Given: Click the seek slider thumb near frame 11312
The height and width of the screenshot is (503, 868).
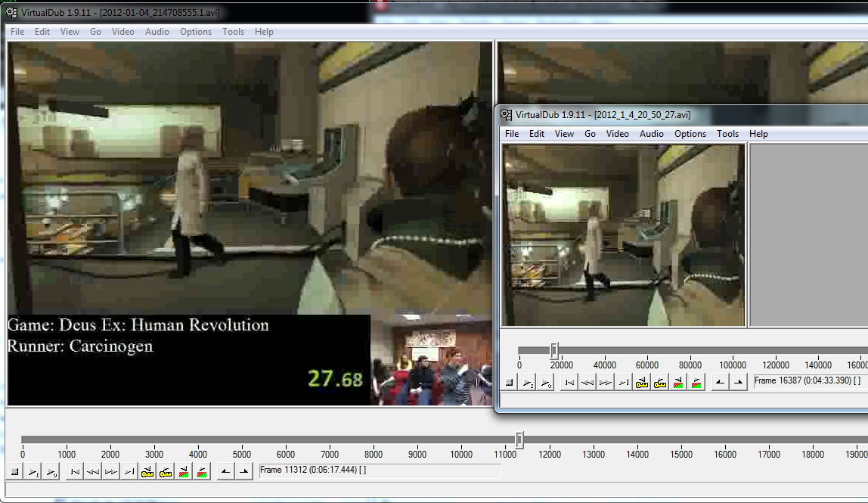Looking at the screenshot, I should click(519, 440).
